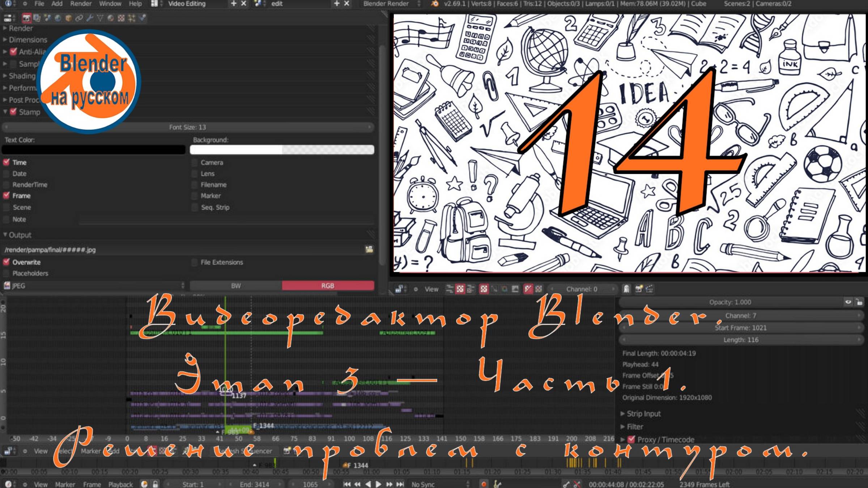Disable the Overwrite checkbox
This screenshot has width=868, height=488.
(x=6, y=262)
